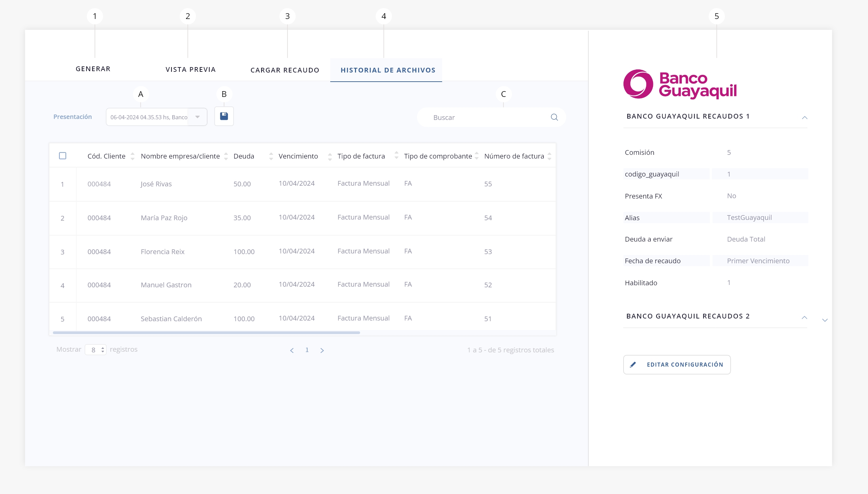This screenshot has width=868, height=494.
Task: Click the Presentación label
Action: click(x=73, y=117)
